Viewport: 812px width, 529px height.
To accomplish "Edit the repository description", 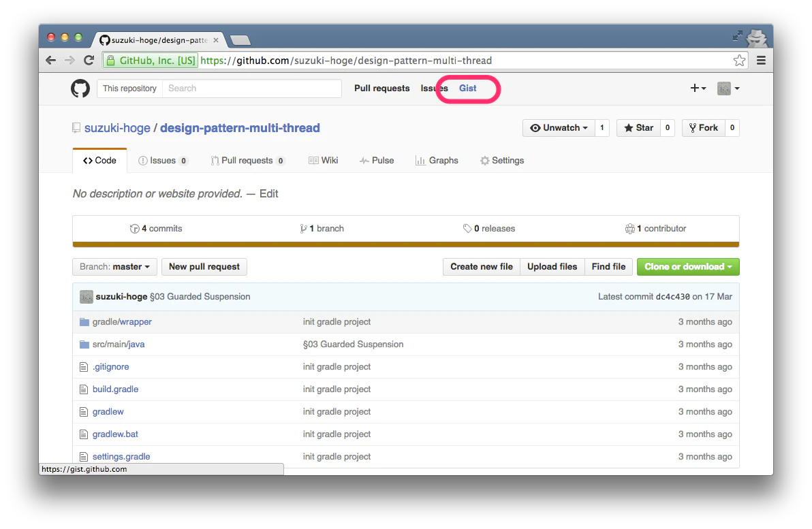I will [x=269, y=193].
